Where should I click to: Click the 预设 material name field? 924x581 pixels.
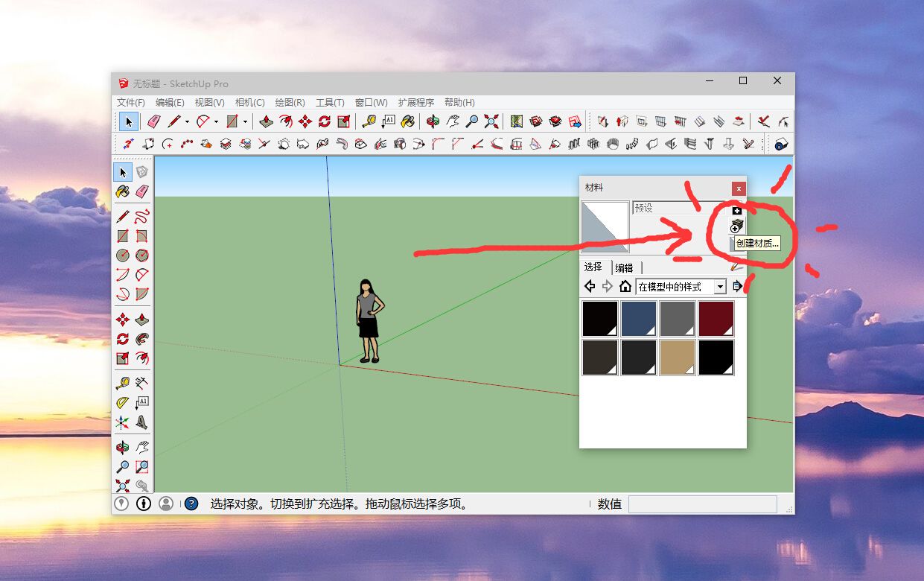[x=680, y=208]
